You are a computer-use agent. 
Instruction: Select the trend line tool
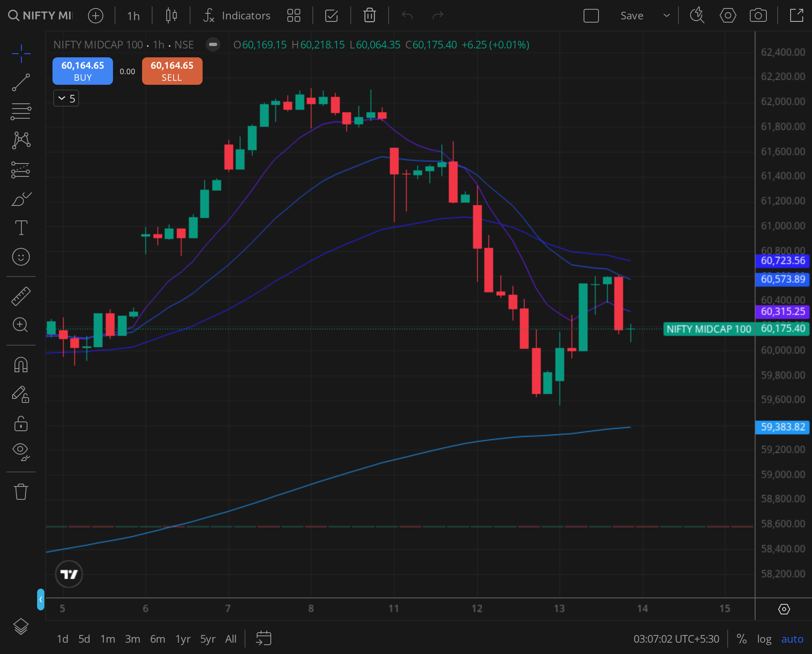(21, 82)
